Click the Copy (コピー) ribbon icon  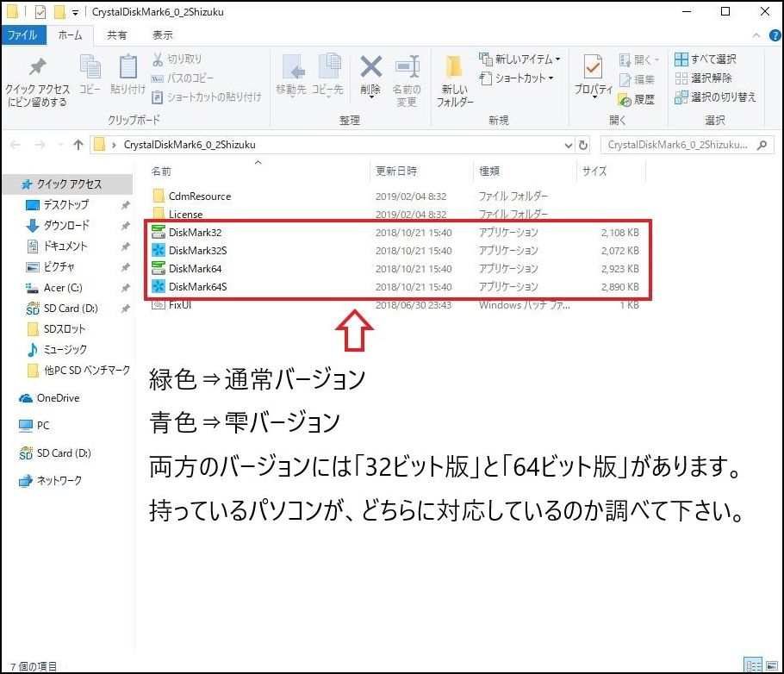(x=90, y=67)
